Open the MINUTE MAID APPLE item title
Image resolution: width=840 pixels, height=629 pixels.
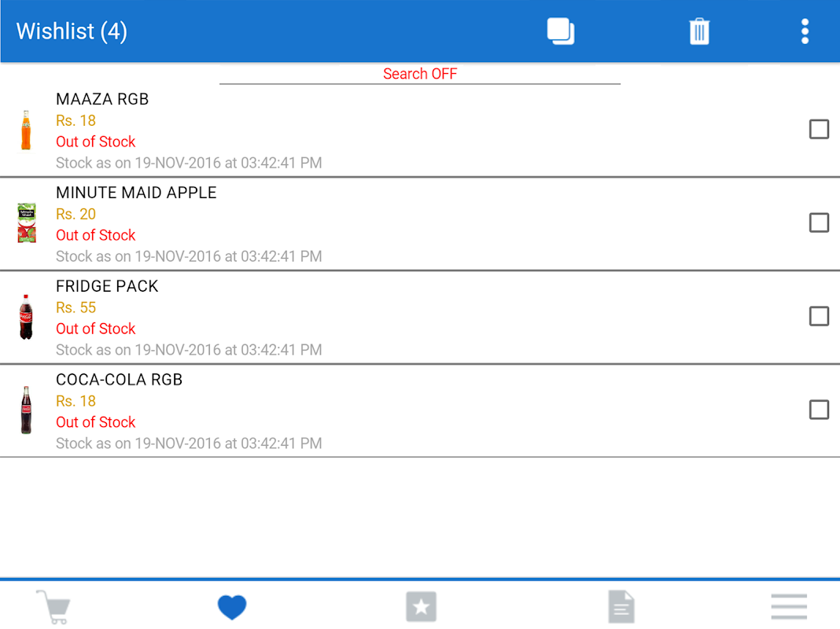pos(136,193)
